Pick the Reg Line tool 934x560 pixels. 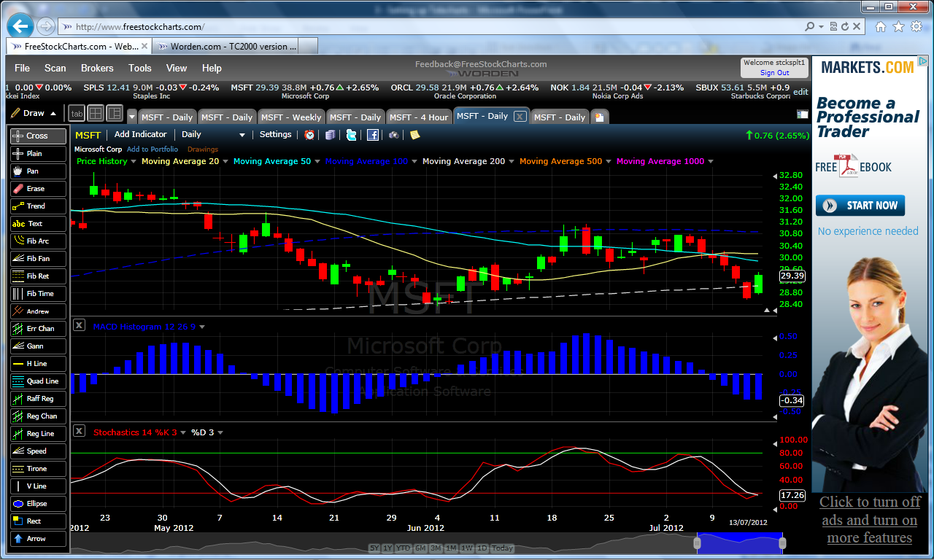pos(38,433)
